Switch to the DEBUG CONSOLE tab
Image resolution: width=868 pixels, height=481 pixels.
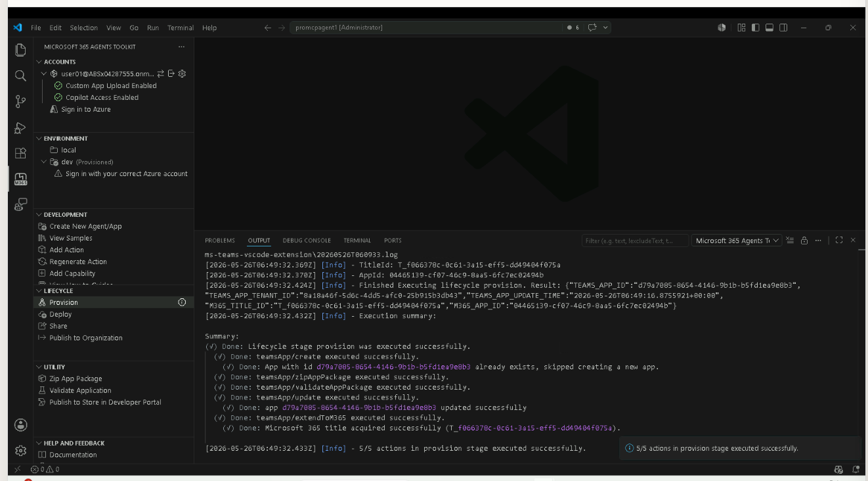(x=307, y=240)
